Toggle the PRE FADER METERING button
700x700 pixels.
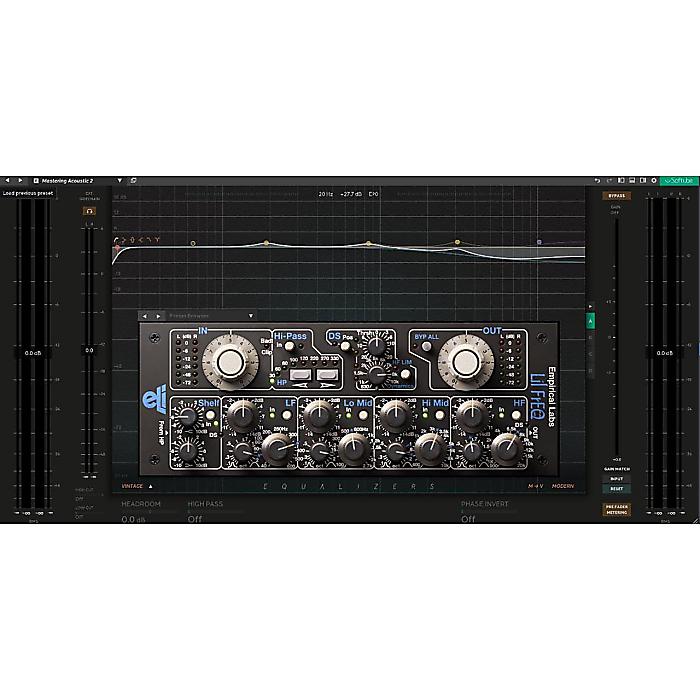pyautogui.click(x=617, y=510)
